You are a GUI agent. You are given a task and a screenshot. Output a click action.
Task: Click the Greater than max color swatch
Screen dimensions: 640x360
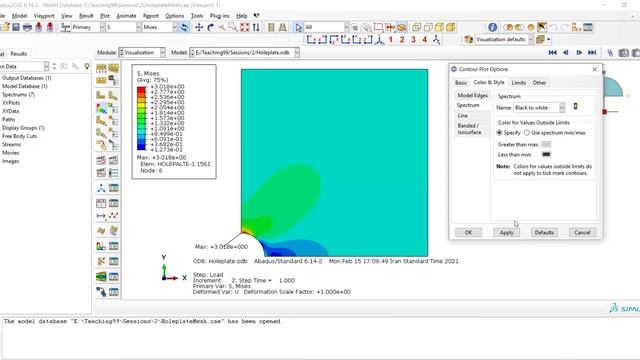tap(546, 144)
